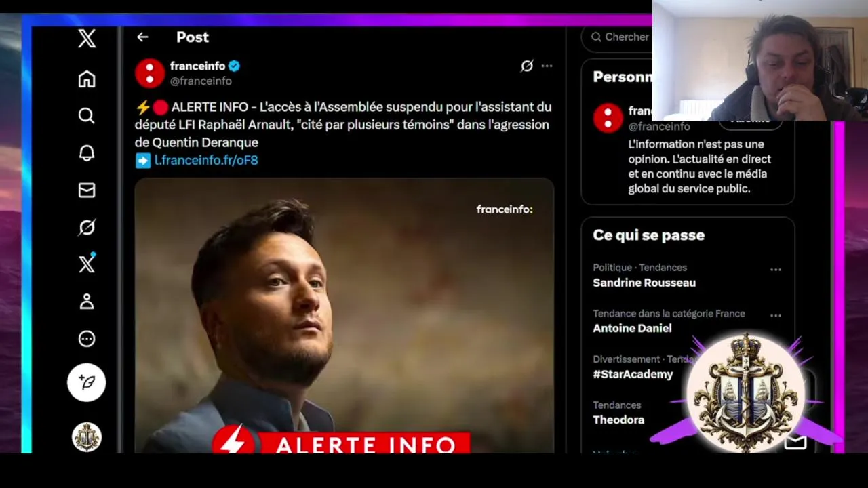Screen dimensions: 868x488
Task: Open the Notifications bell icon
Action: pos(87,153)
